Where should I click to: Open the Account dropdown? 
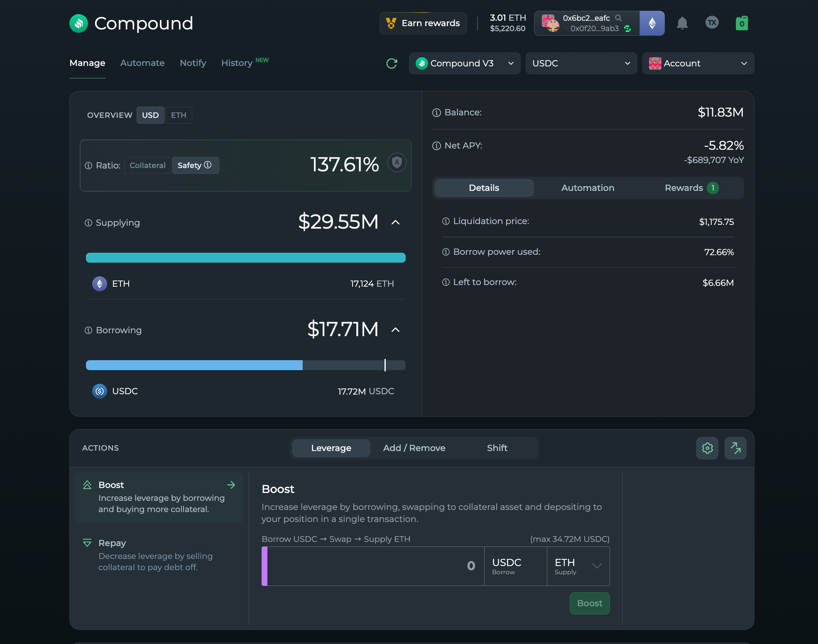[x=698, y=63]
